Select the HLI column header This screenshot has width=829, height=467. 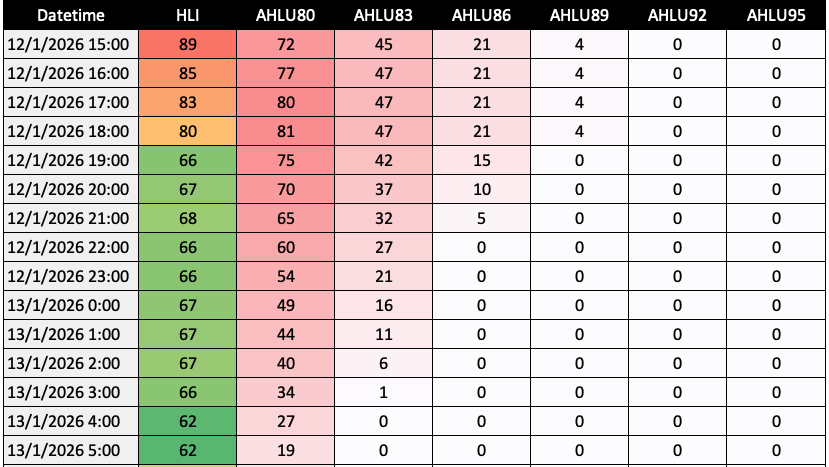point(188,15)
